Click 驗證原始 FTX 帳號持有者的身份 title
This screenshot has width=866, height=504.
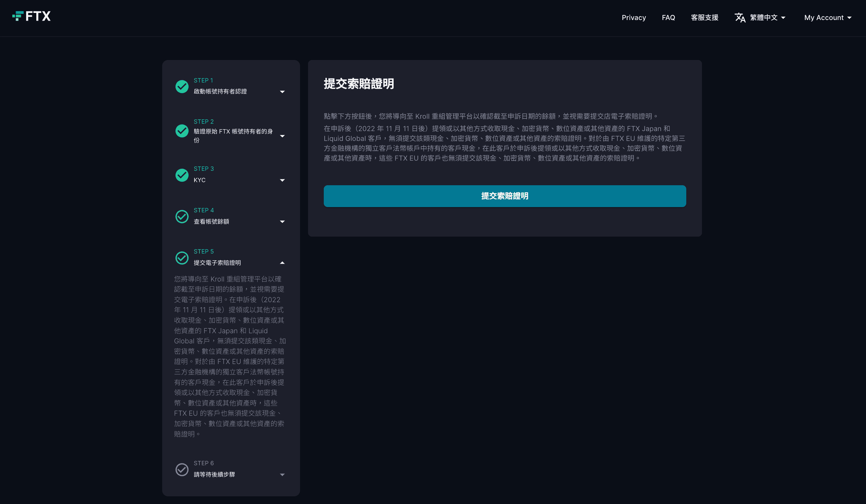(x=233, y=136)
